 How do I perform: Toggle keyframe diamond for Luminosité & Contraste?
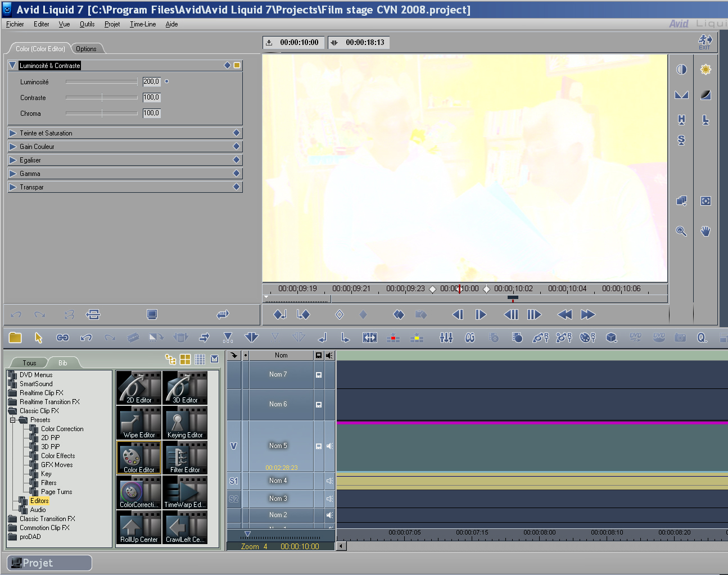click(227, 65)
